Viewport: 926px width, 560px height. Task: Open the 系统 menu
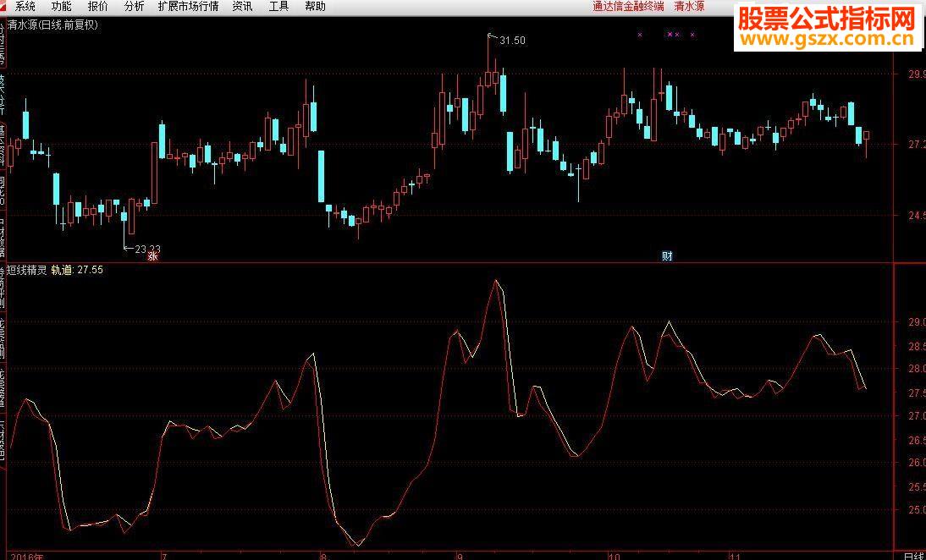tap(25, 7)
